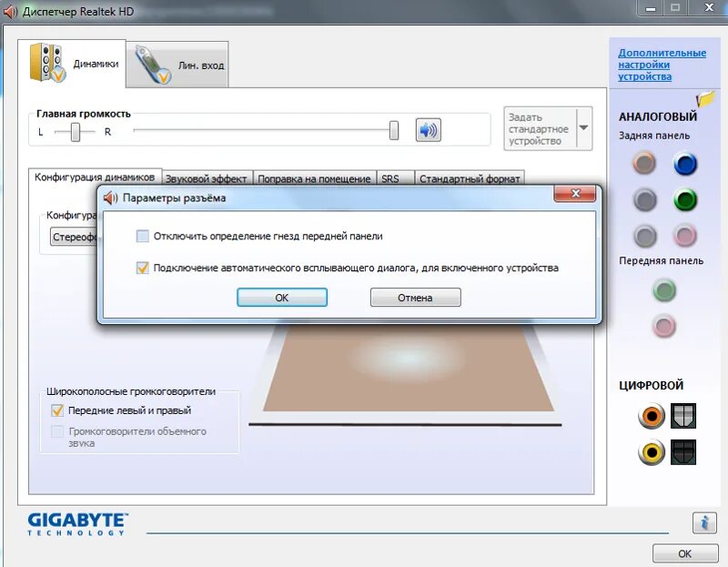Switch to the Динамики device tab
The image size is (728, 567).
click(72, 64)
